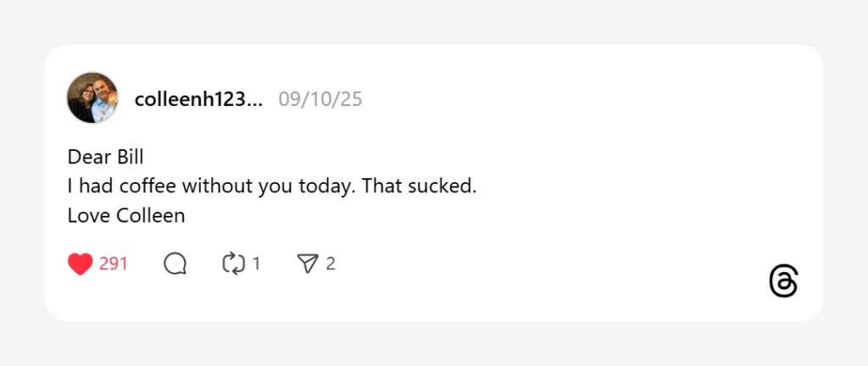This screenshot has height=366, width=868.
Task: Open replies with the comment bubble icon
Action: [x=175, y=264]
